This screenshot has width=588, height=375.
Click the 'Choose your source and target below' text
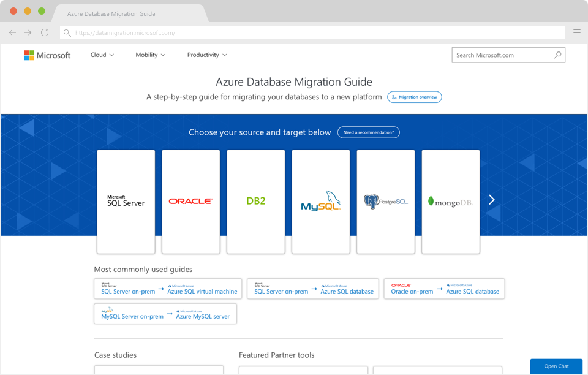coord(260,132)
